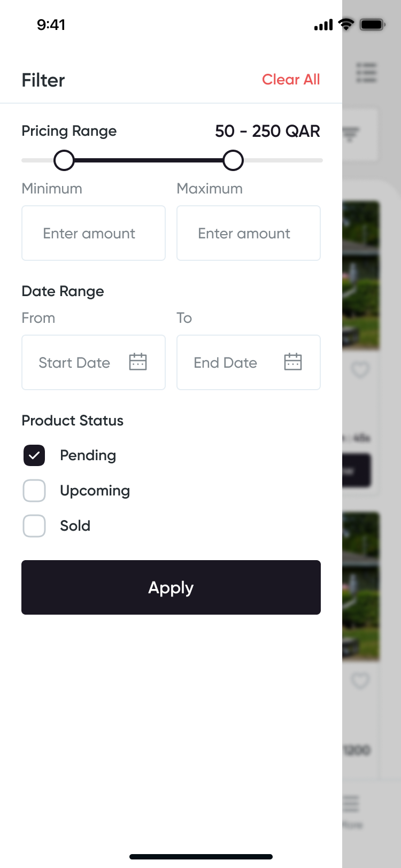Select the first product image thumbnail

coord(361,275)
